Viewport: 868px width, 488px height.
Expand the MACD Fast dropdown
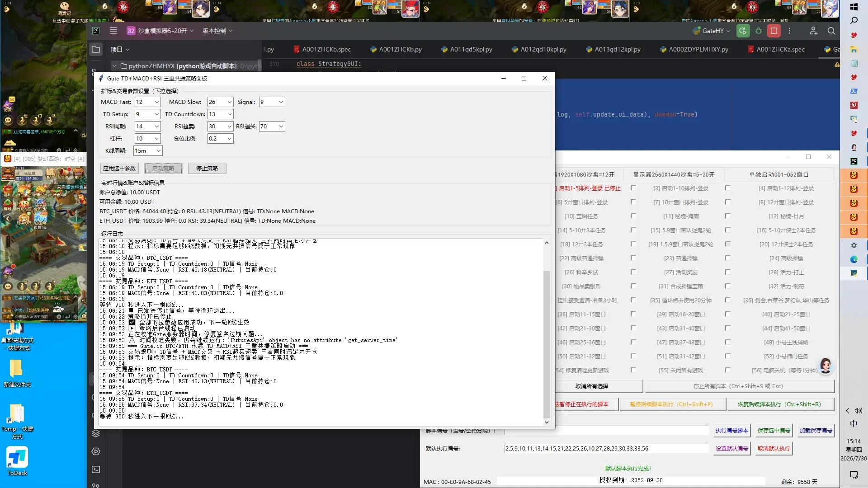[x=147, y=102]
